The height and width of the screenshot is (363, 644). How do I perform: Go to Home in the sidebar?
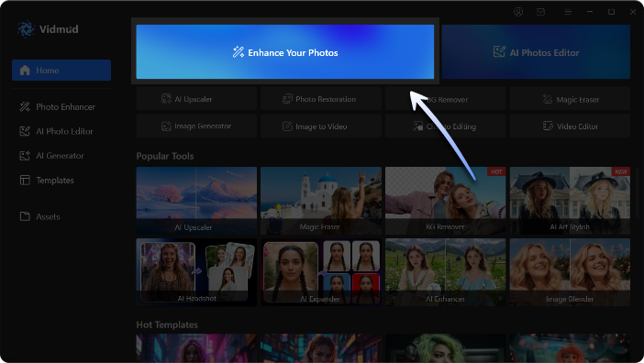[x=61, y=71]
